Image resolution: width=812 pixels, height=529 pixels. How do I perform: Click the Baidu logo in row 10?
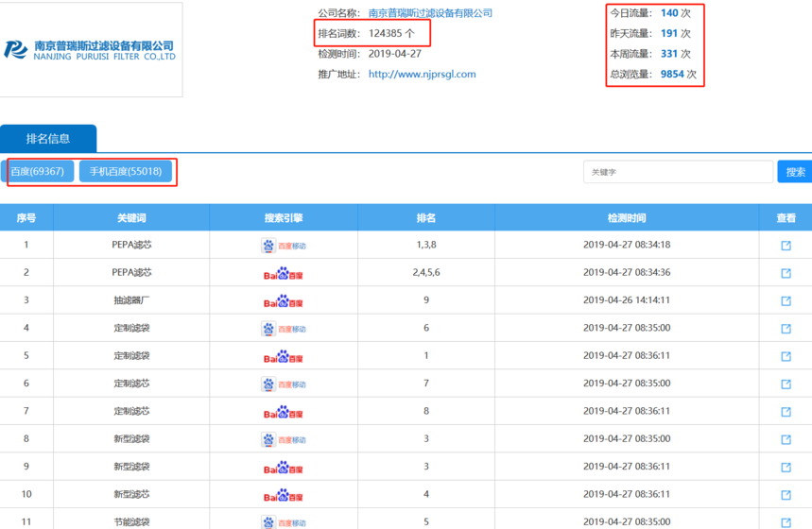coord(284,495)
